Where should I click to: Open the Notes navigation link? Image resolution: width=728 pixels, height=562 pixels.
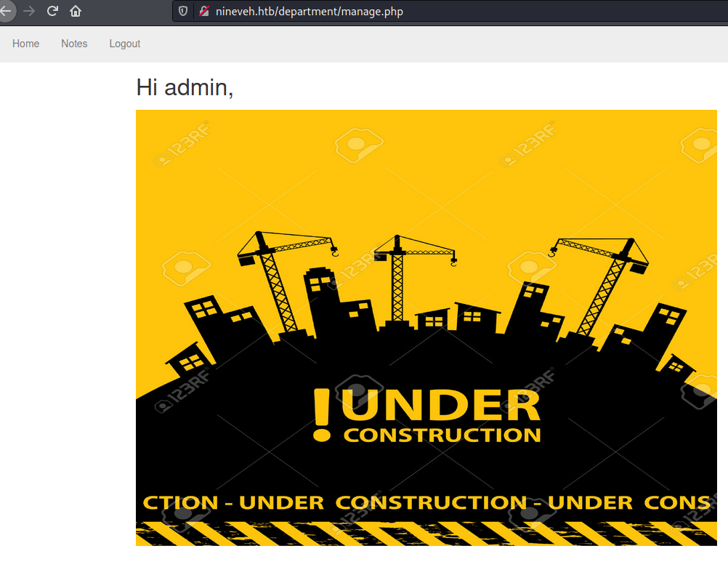[x=74, y=44]
